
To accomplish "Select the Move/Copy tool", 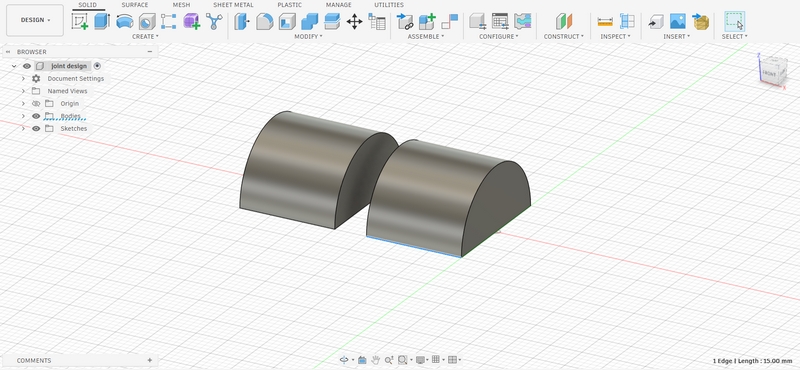I will pos(355,21).
